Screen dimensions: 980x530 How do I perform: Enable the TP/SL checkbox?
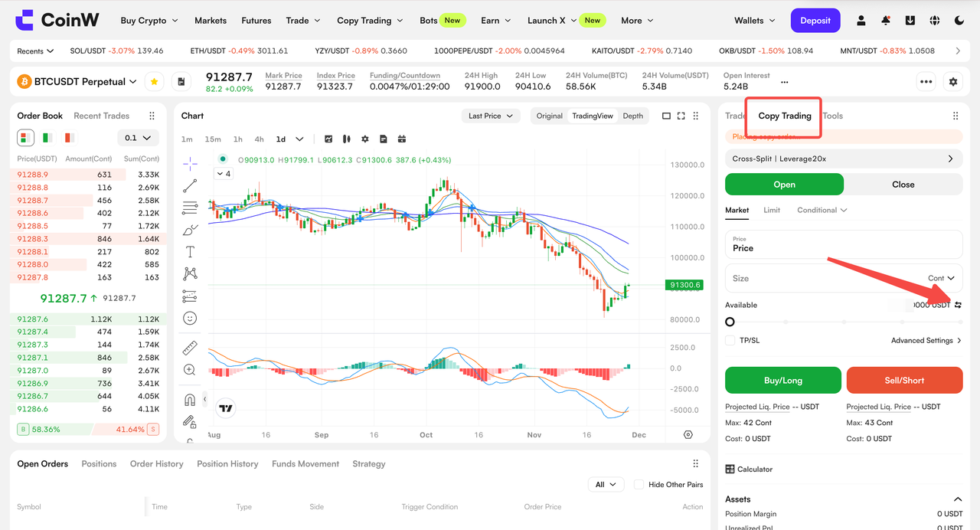click(x=730, y=340)
